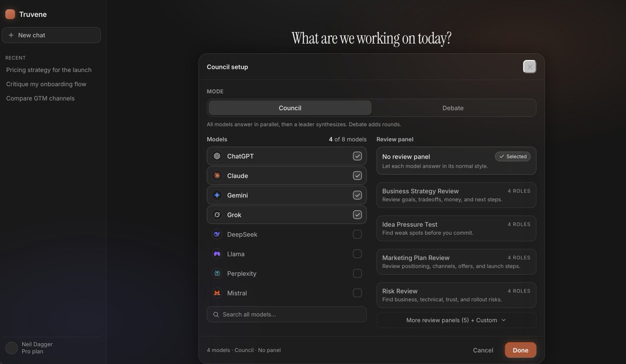Click Neil Dagger's profile avatar

pyautogui.click(x=11, y=348)
